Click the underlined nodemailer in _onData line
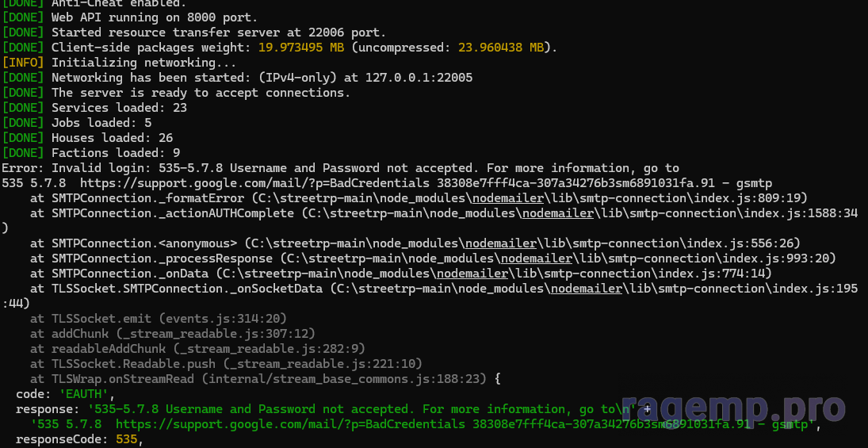The height and width of the screenshot is (448, 868). 472,273
